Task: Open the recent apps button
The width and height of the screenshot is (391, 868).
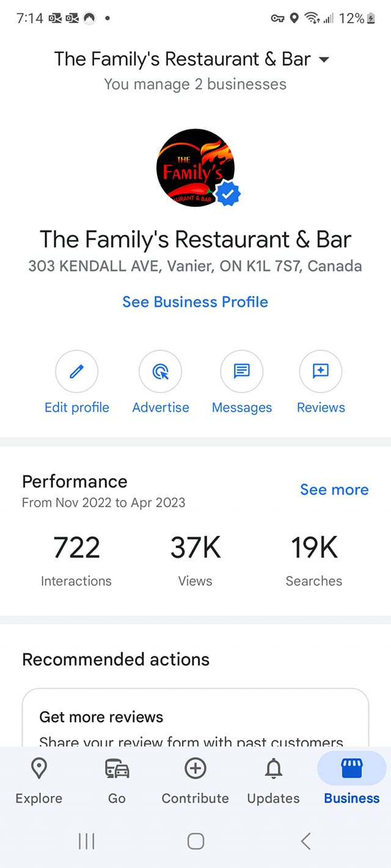Action: (x=87, y=841)
